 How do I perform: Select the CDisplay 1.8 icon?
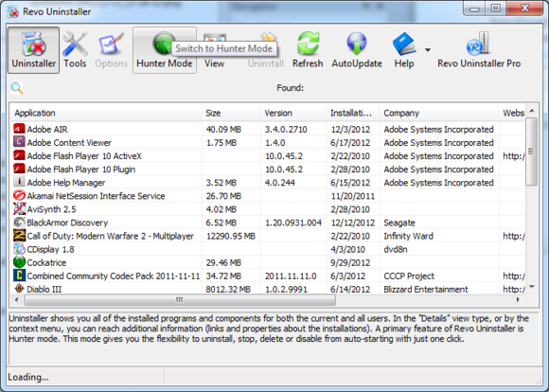19,249
